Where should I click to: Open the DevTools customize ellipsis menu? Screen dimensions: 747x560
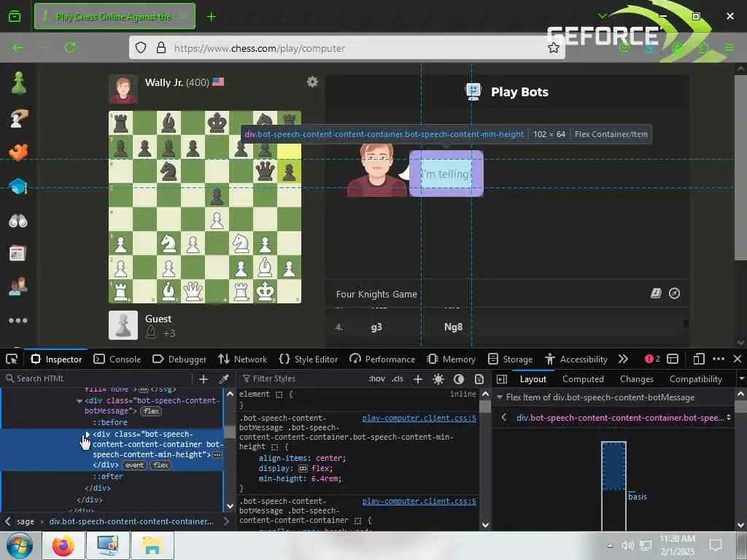(719, 359)
